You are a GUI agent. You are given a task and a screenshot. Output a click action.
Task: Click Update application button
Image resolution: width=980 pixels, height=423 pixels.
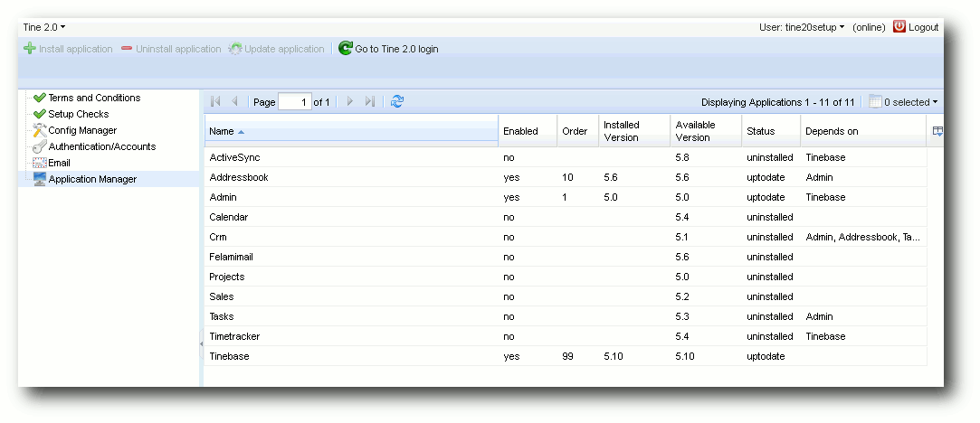coord(276,49)
